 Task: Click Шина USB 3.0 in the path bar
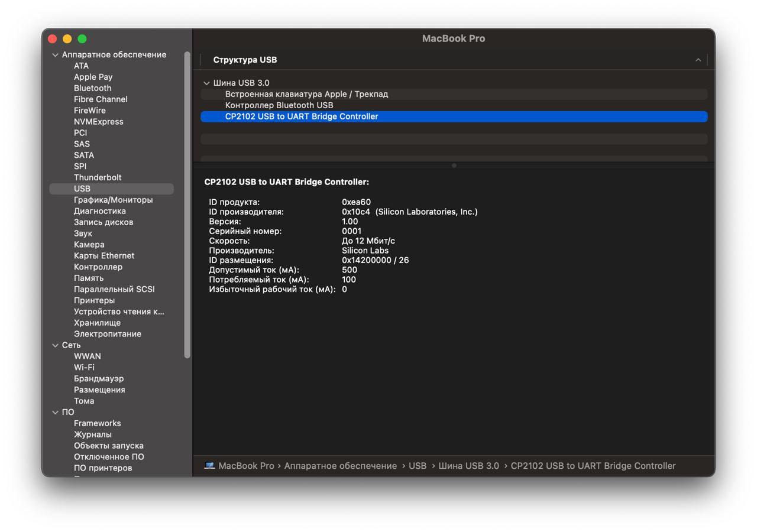468,466
